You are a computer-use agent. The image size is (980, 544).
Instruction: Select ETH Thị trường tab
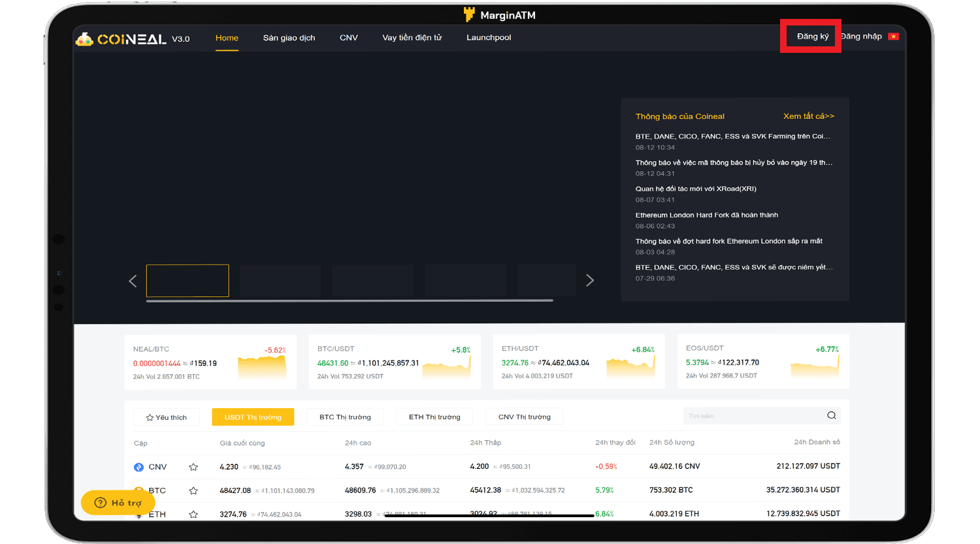[x=434, y=417]
